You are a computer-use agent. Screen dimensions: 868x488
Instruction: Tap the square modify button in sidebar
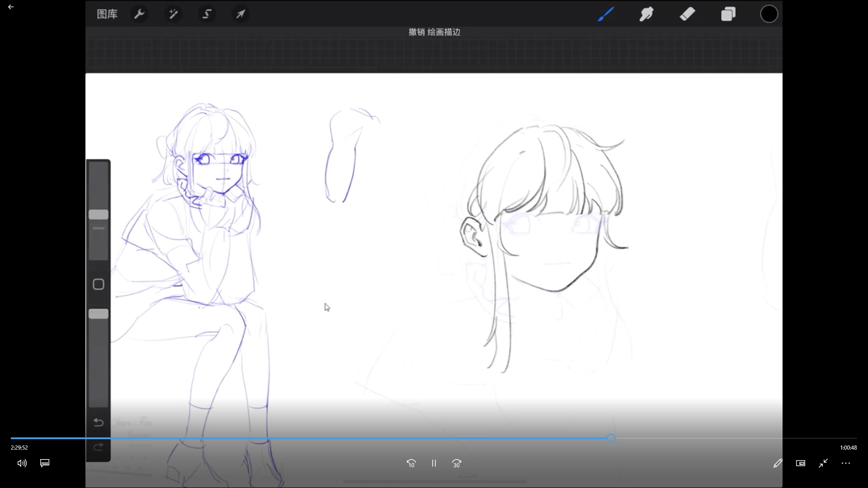pyautogui.click(x=99, y=284)
